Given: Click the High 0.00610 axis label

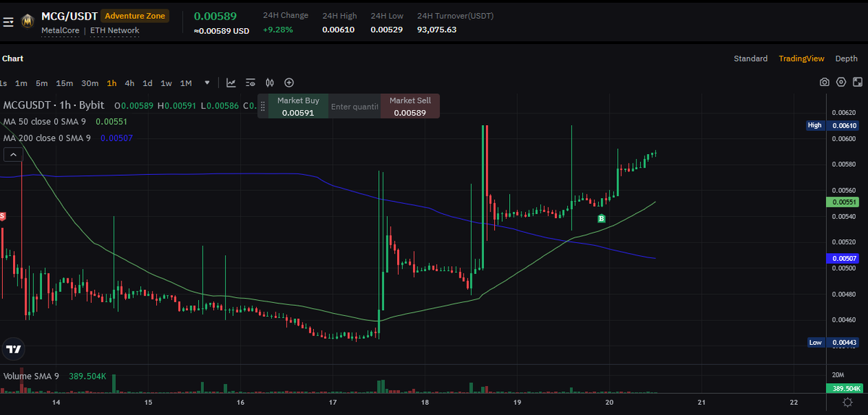Looking at the screenshot, I should pos(833,125).
